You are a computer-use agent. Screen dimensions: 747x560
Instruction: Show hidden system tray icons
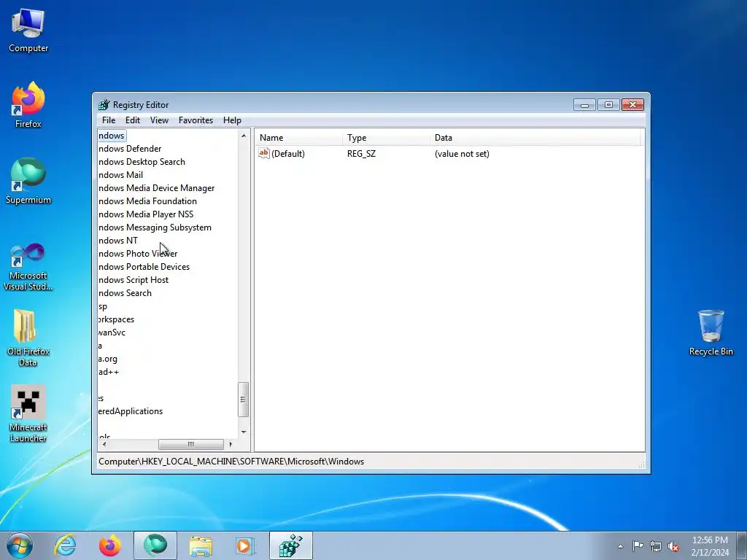coord(620,546)
